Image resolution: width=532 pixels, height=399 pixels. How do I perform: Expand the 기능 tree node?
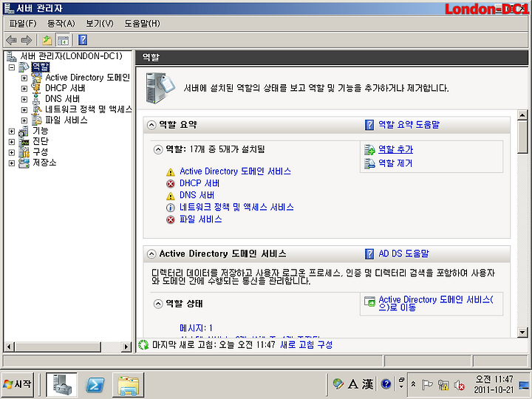pos(12,132)
